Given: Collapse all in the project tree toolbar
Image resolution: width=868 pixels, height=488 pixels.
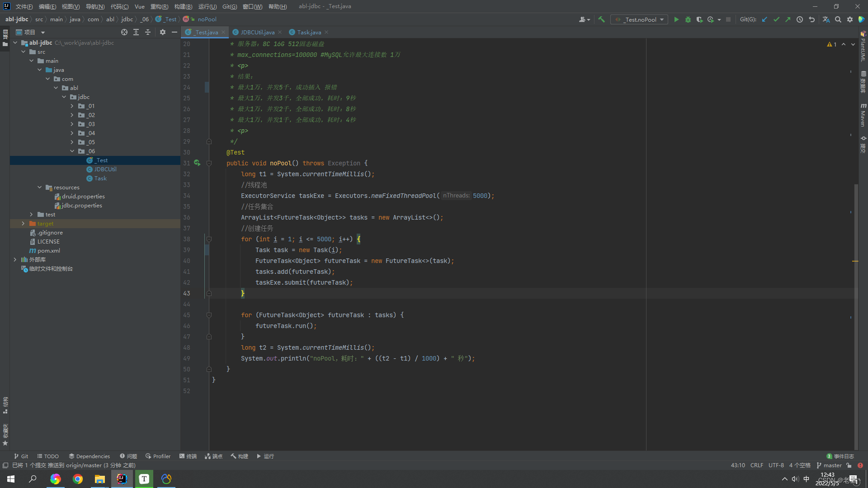Looking at the screenshot, I should (148, 32).
